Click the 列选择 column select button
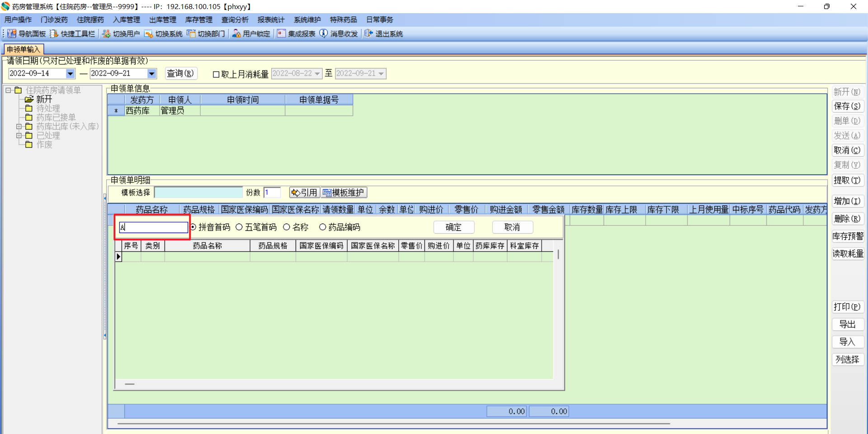Image resolution: width=868 pixels, height=434 pixels. [x=848, y=360]
